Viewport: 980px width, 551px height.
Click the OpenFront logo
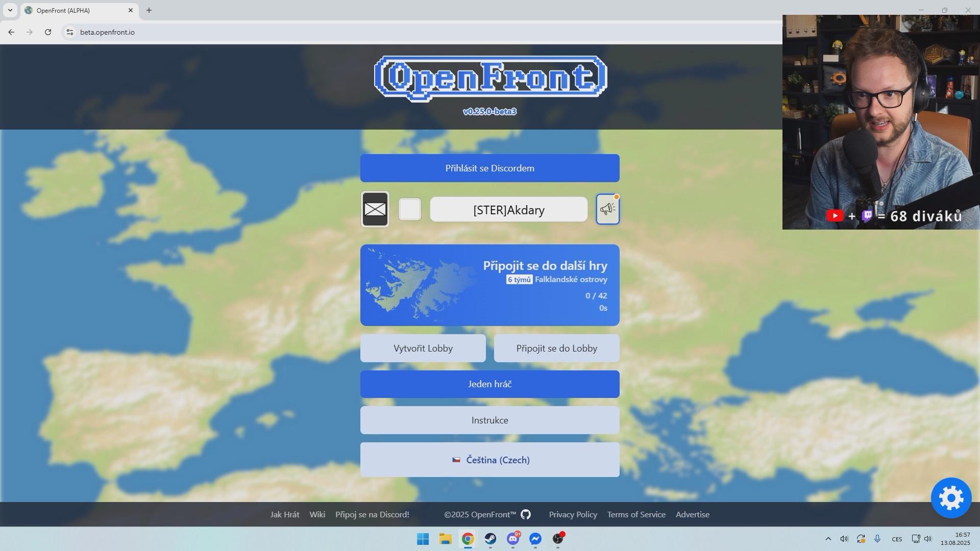[x=490, y=78]
